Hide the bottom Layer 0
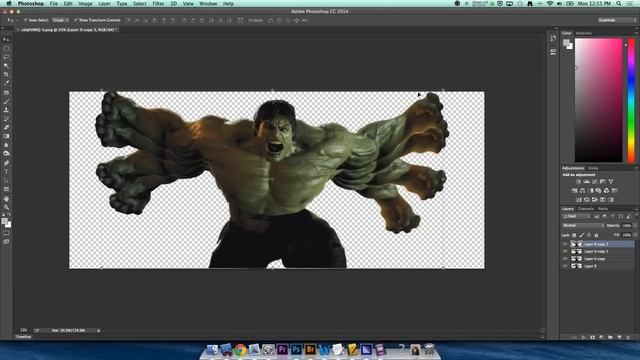Viewport: 640px width, 360px height. pyautogui.click(x=565, y=266)
